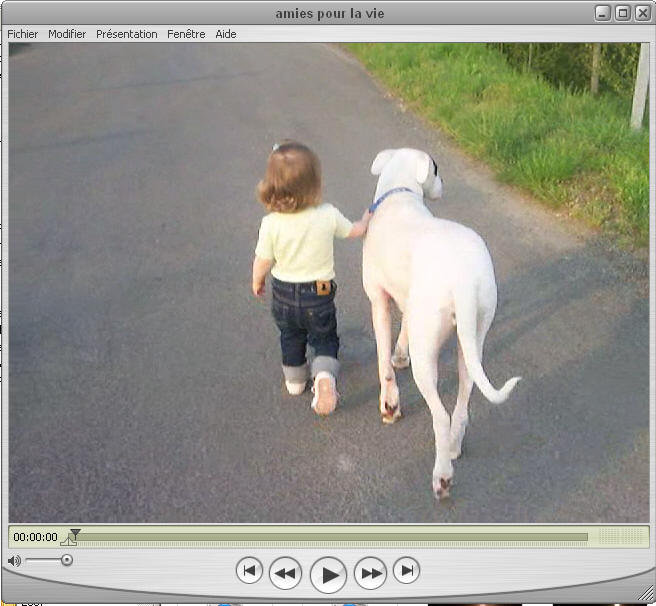Viewport: 656px width, 606px height.
Task: Open the Fenêtre menu
Action: (186, 34)
